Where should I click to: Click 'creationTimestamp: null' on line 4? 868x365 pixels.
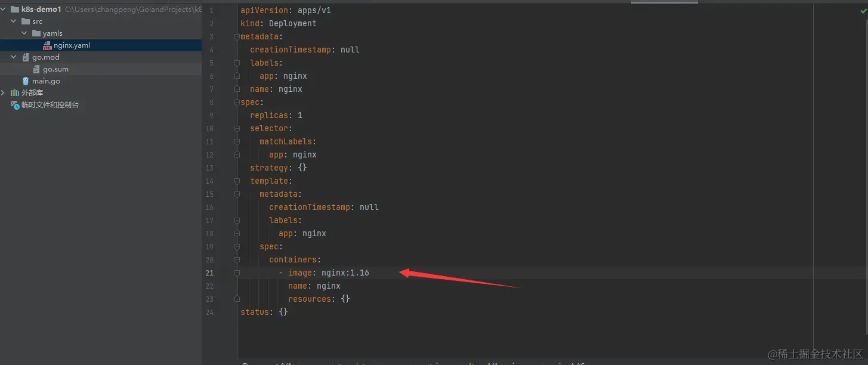305,50
